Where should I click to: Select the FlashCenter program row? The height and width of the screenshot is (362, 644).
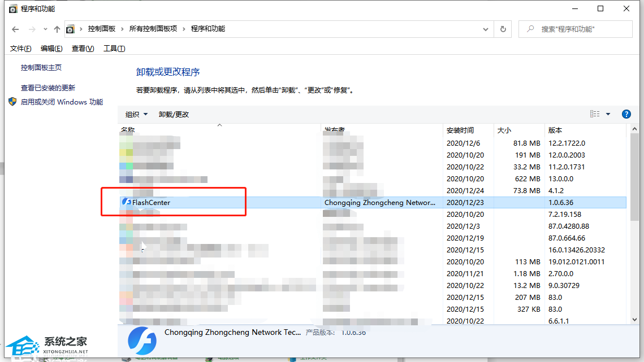pyautogui.click(x=373, y=202)
